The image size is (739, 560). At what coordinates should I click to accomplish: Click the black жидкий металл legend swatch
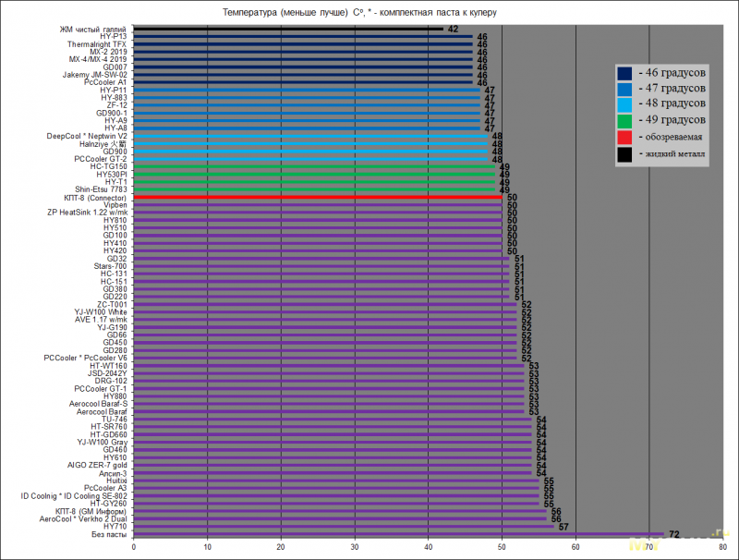click(625, 156)
